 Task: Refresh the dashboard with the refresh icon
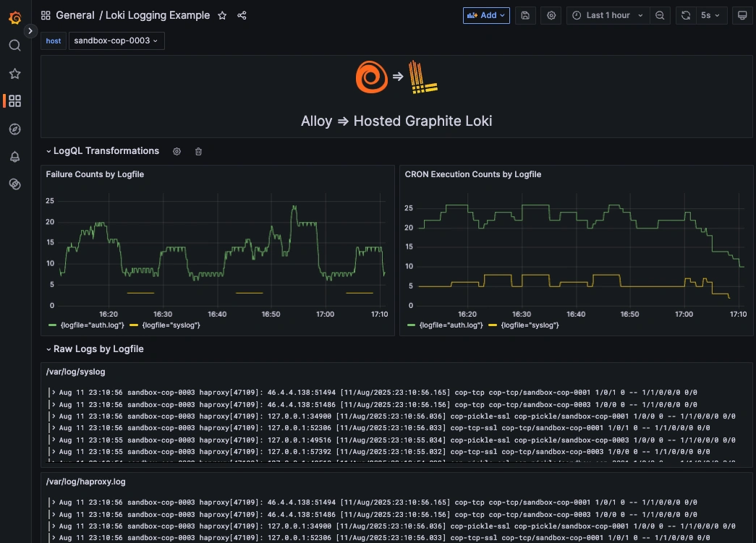point(686,15)
